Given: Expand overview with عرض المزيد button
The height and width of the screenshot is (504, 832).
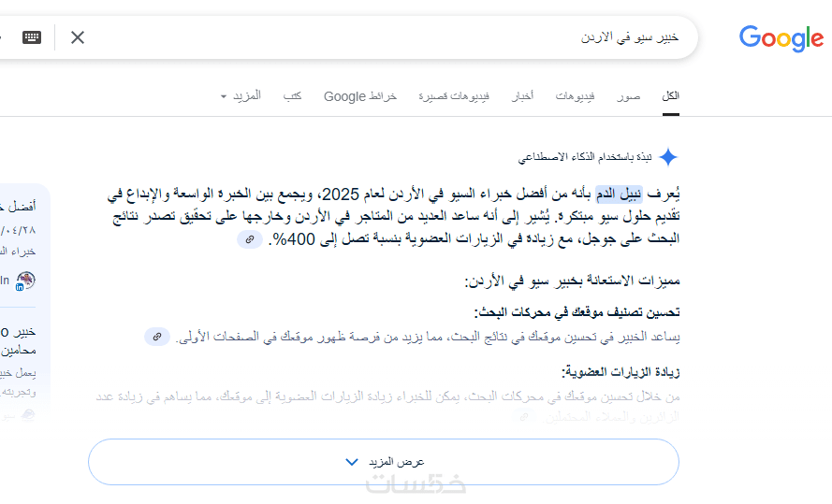Looking at the screenshot, I should [x=384, y=462].
